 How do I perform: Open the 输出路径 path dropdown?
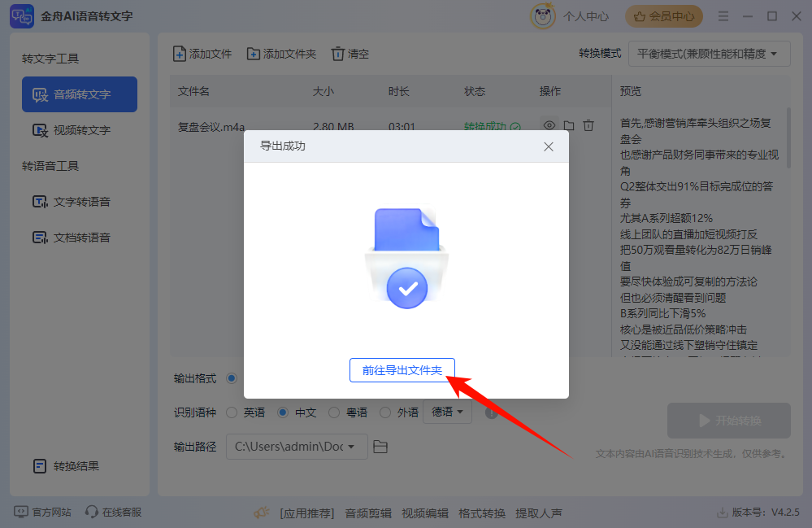296,447
